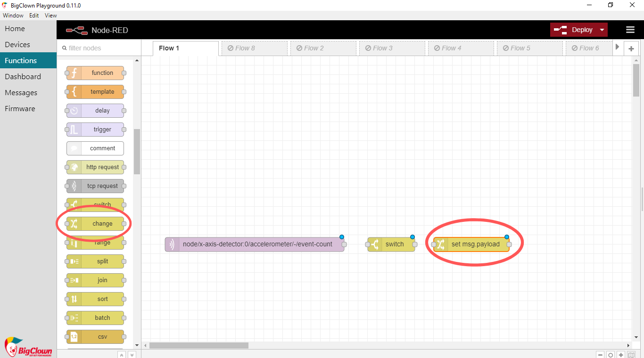Open the Firmware section
Screen dimensions: 644x358
(28, 109)
